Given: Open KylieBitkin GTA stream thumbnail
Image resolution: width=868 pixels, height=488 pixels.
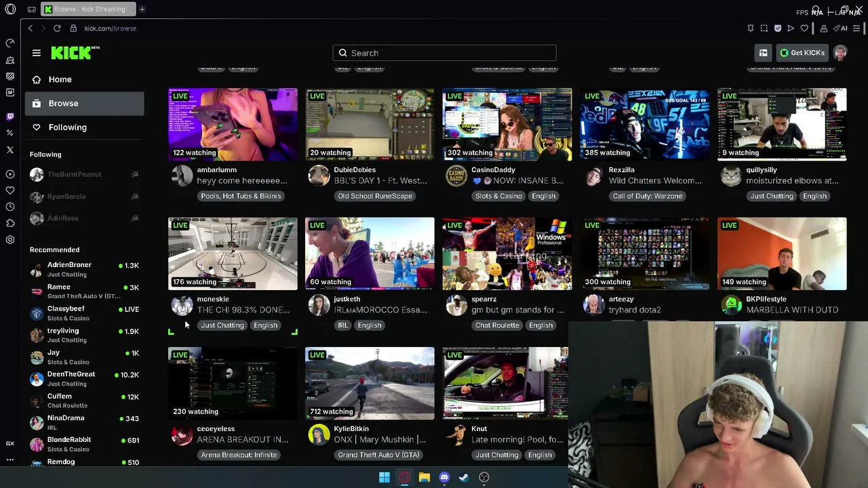Looking at the screenshot, I should click(370, 384).
